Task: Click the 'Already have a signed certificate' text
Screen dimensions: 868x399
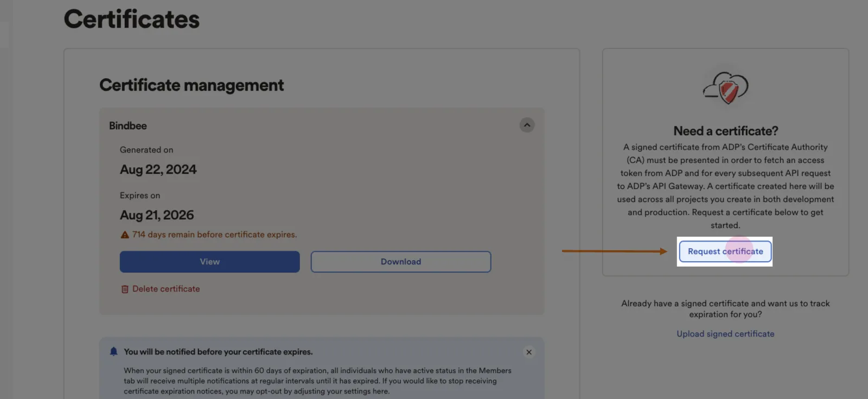Action: 725,309
